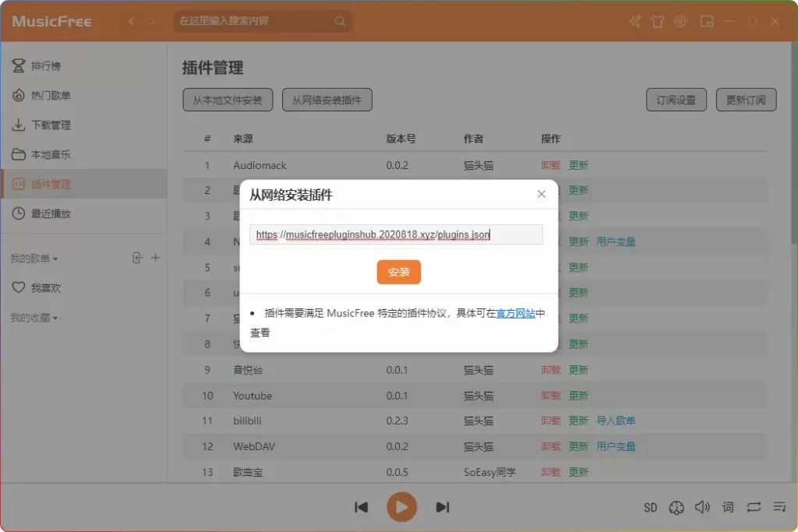Click the 最近播放 clock icon

pyautogui.click(x=19, y=213)
